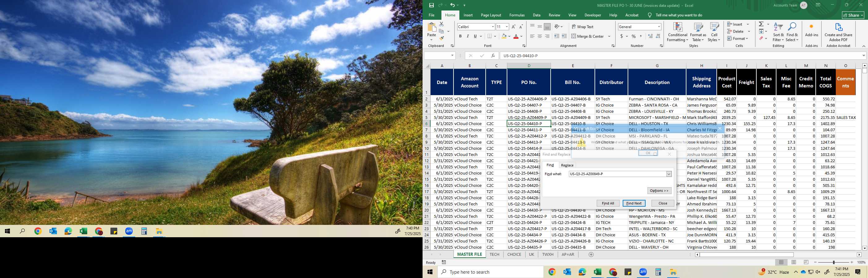Click the Find what input field
This screenshot has width=868, height=278.
617,174
